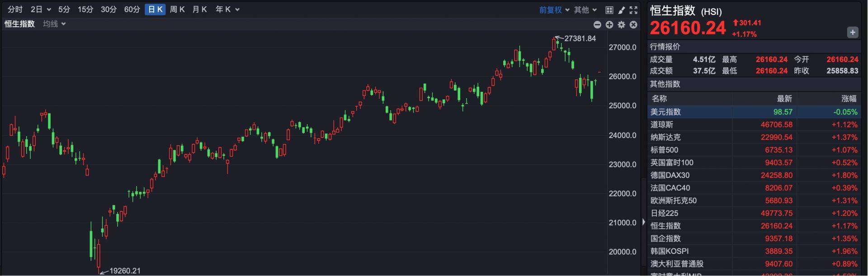Image resolution: width=868 pixels, height=276 pixels.
Task: Close the 恒生指数 chart pane
Action: (x=633, y=25)
